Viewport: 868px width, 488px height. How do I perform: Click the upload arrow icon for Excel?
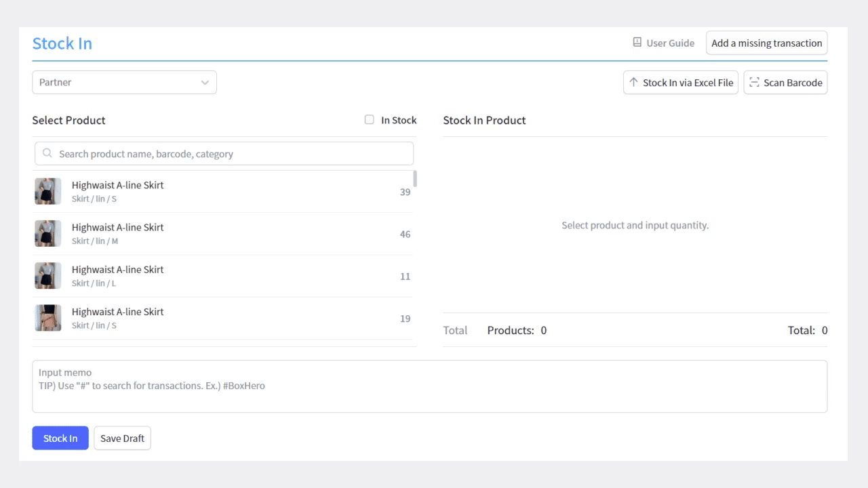(x=633, y=83)
